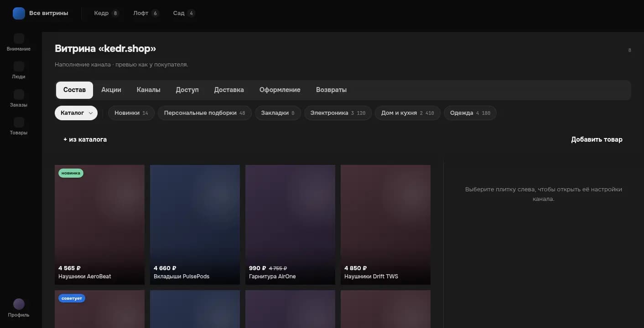644x328 pixels.
Task: Open the Внимание section in the sidebar
Action: [x=19, y=42]
